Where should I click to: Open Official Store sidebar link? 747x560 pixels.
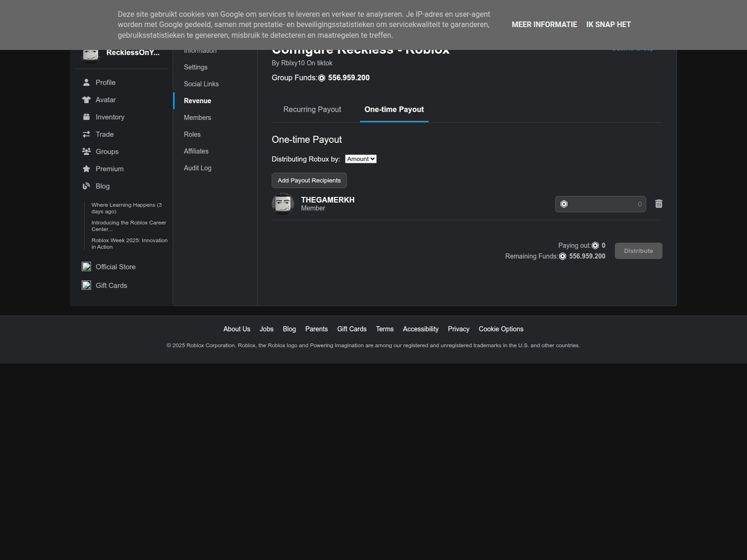tap(115, 267)
